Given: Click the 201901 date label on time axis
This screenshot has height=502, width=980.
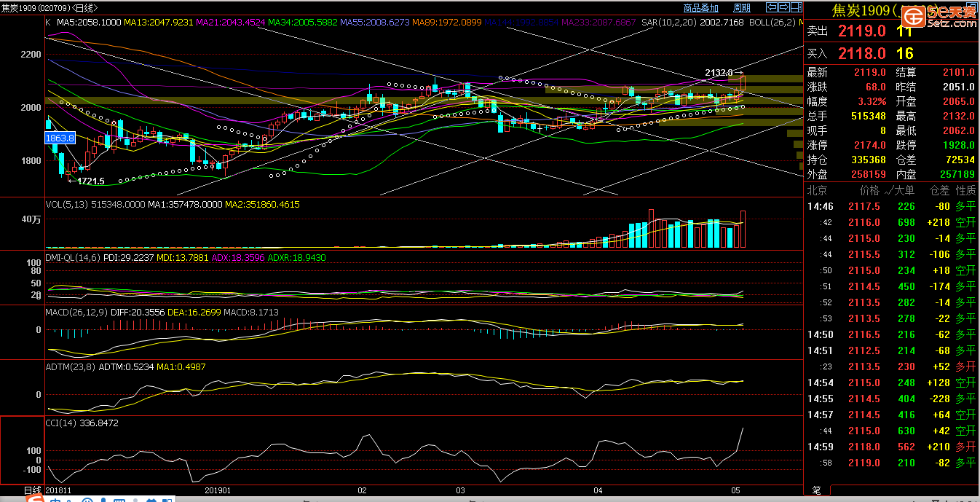Looking at the screenshot, I should click(x=218, y=491).
